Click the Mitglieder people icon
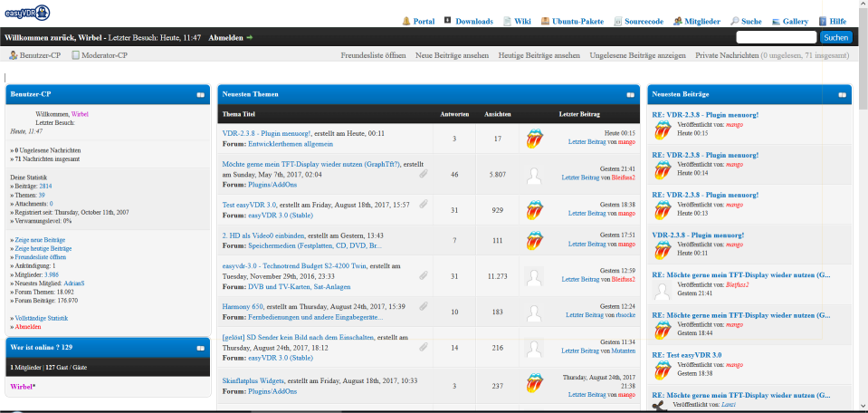 click(x=678, y=21)
